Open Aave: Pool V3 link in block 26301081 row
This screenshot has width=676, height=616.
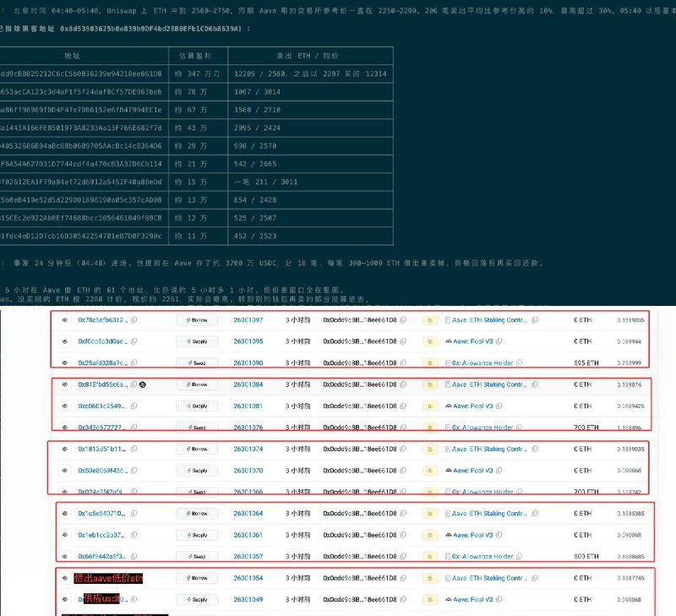click(473, 406)
